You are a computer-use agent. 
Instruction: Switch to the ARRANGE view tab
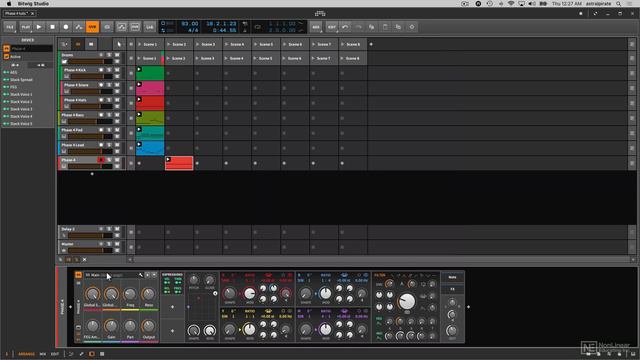tap(27, 354)
